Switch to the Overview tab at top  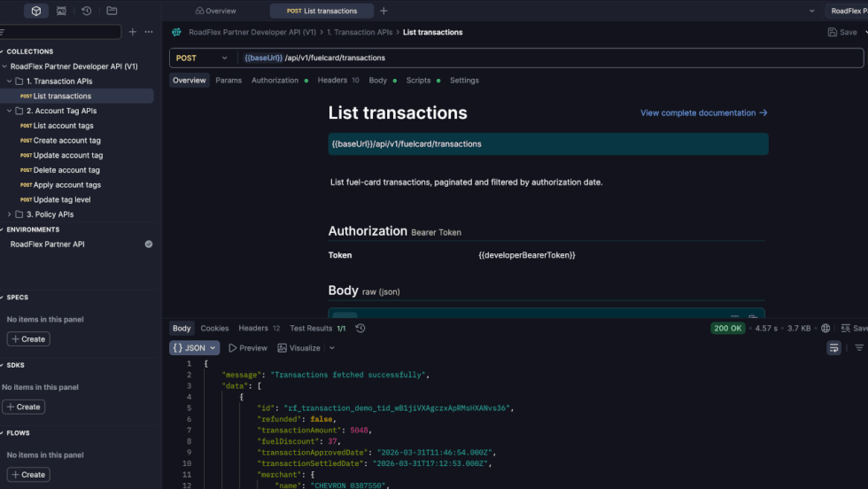click(x=216, y=12)
